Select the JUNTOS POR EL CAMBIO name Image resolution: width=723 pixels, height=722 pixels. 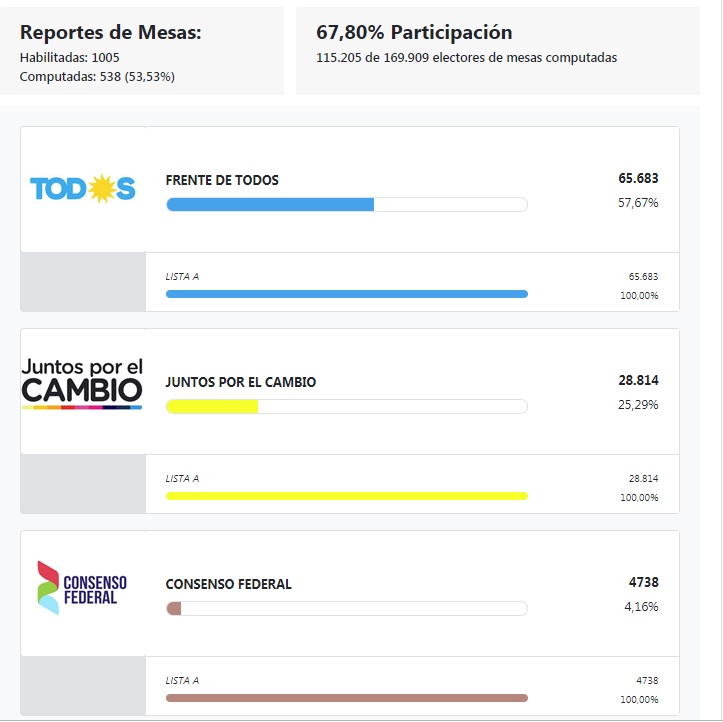coord(240,382)
